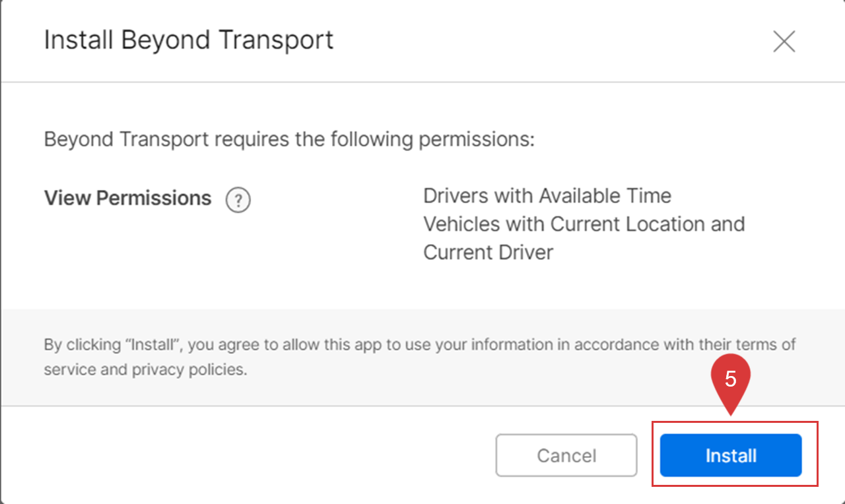The width and height of the screenshot is (845, 504).
Task: Click "Beyond Transport requires the following permissions" sentence
Action: (x=288, y=140)
